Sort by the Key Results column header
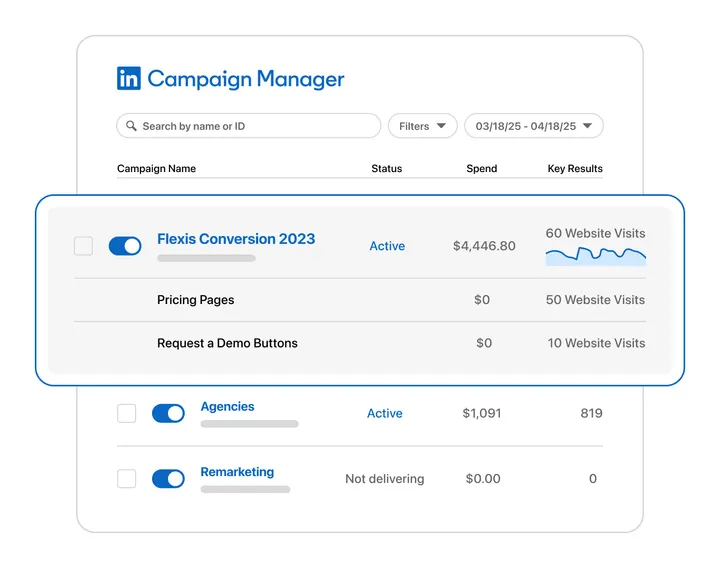This screenshot has width=720, height=568. [575, 169]
